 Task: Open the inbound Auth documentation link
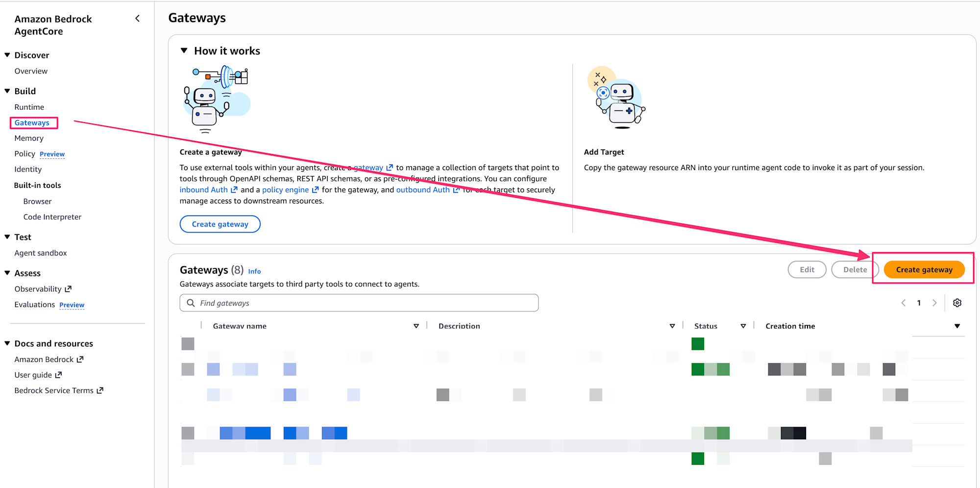tap(204, 190)
